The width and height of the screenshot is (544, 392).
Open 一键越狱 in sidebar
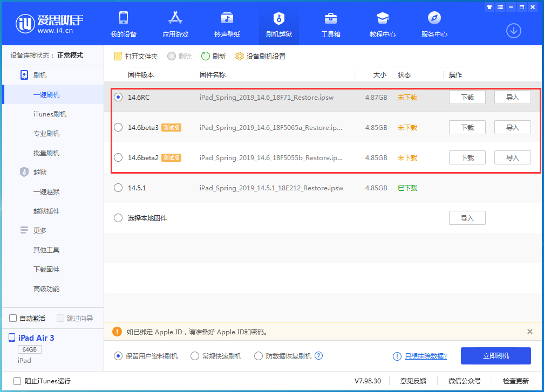[x=46, y=191]
